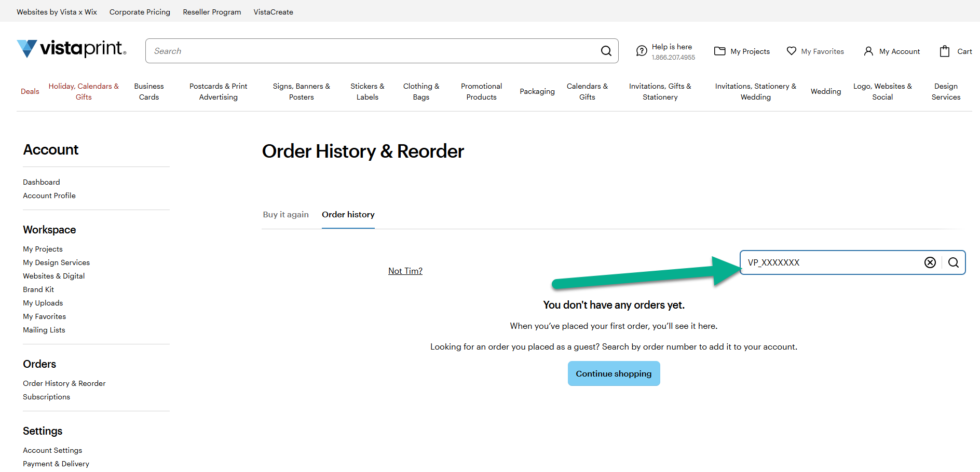
Task: Open Stickers & Labels menu
Action: tap(367, 91)
